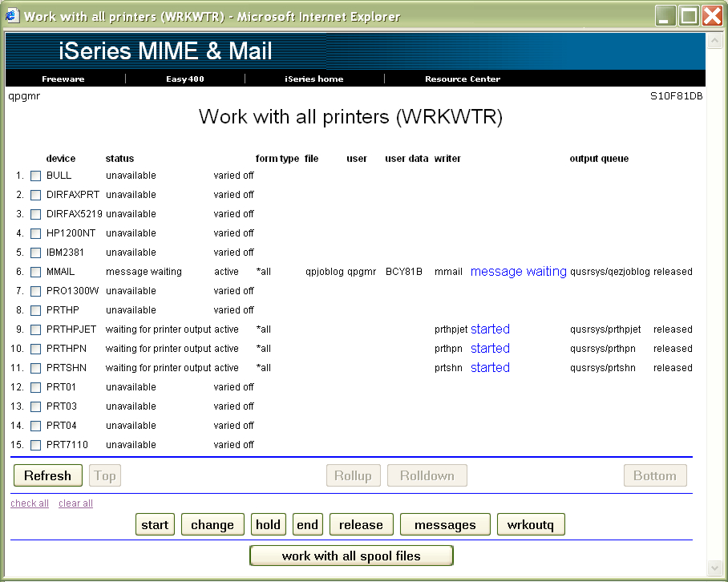Check the PRTHPJET printer checkbox

pyautogui.click(x=36, y=330)
